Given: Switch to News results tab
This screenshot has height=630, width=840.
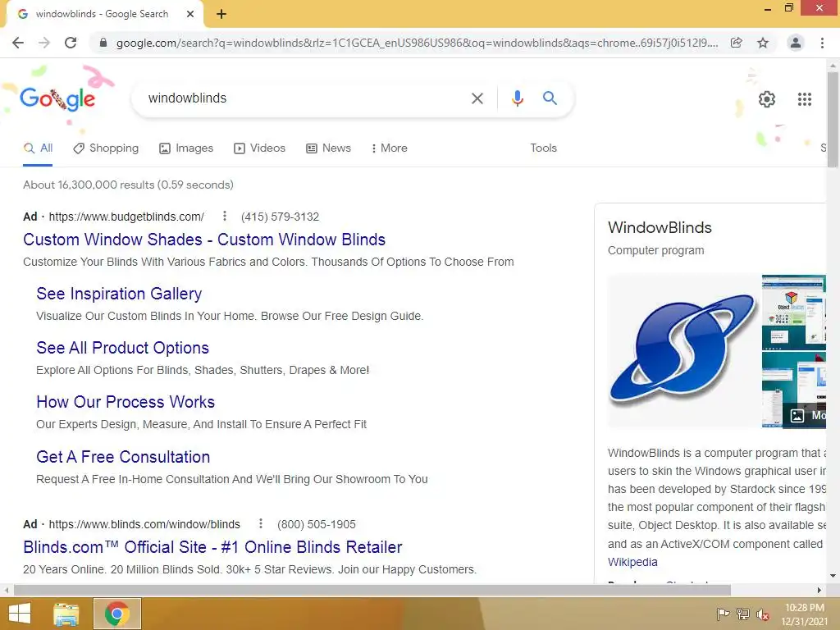Looking at the screenshot, I should [328, 148].
